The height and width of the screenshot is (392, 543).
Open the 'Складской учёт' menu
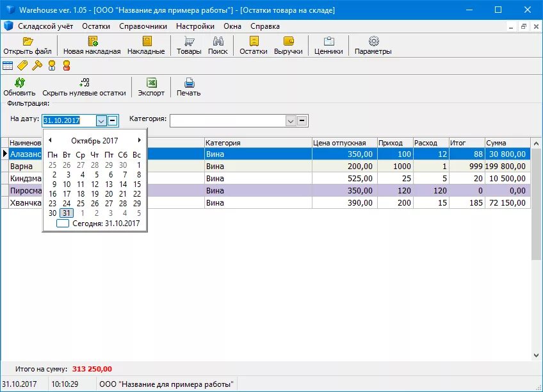tap(45, 26)
